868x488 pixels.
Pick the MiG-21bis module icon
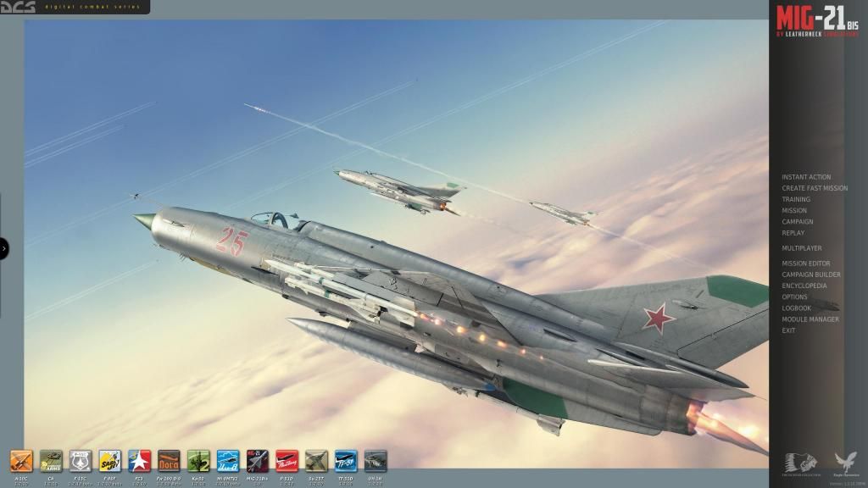[258, 461]
